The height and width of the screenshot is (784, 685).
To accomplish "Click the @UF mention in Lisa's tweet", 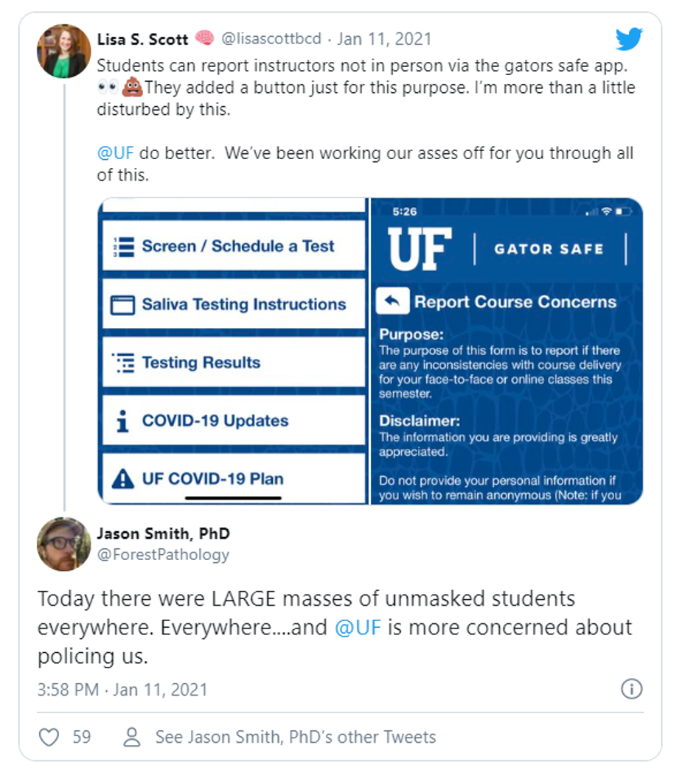I will click(x=115, y=155).
